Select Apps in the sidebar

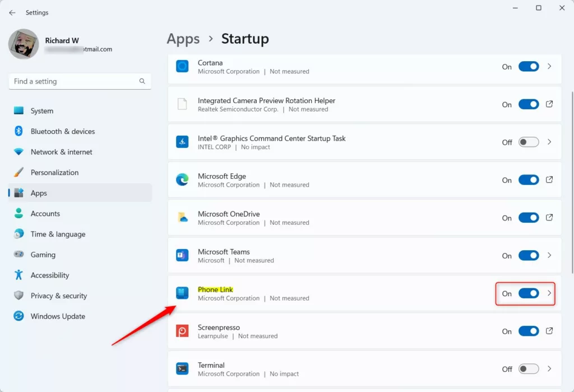80,193
